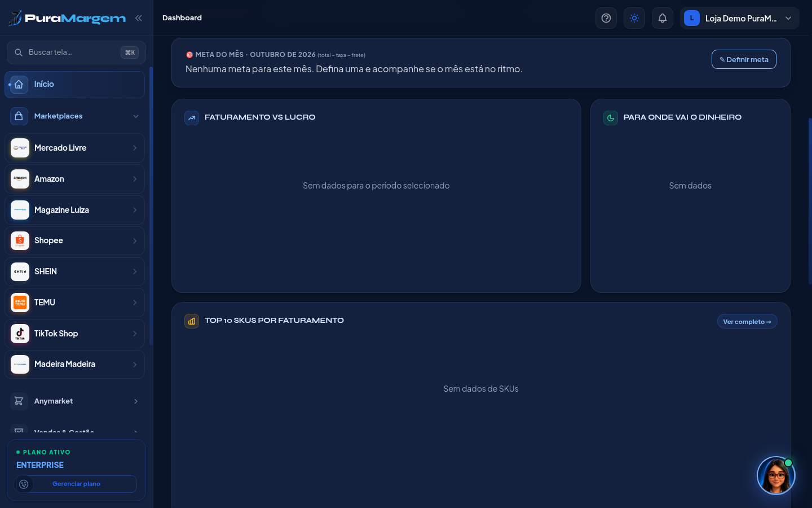Click the SHEIN logo icon

(x=20, y=271)
